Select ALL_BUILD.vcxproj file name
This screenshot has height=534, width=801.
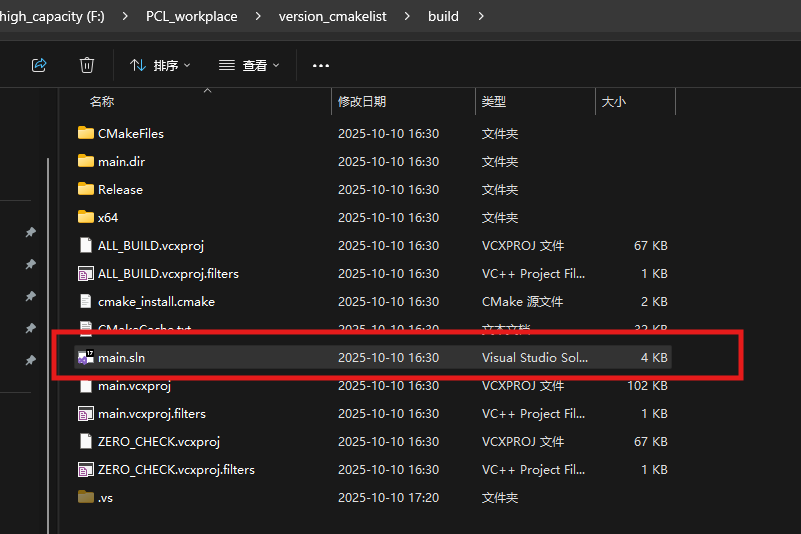tap(151, 246)
